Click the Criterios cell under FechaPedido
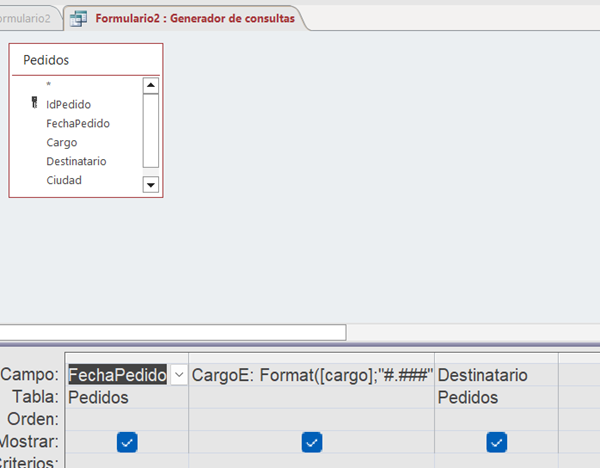Screen dimensions: 600x468 127,461
